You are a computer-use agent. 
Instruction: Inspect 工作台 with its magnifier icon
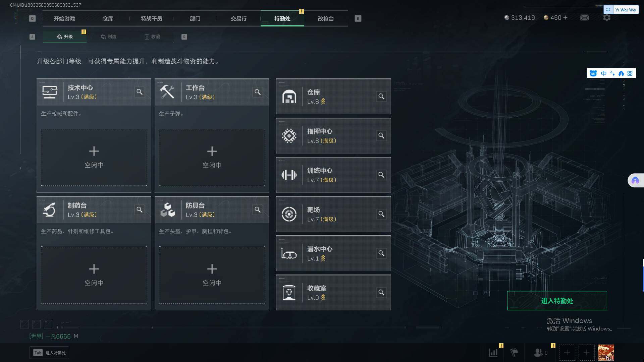pos(258,92)
